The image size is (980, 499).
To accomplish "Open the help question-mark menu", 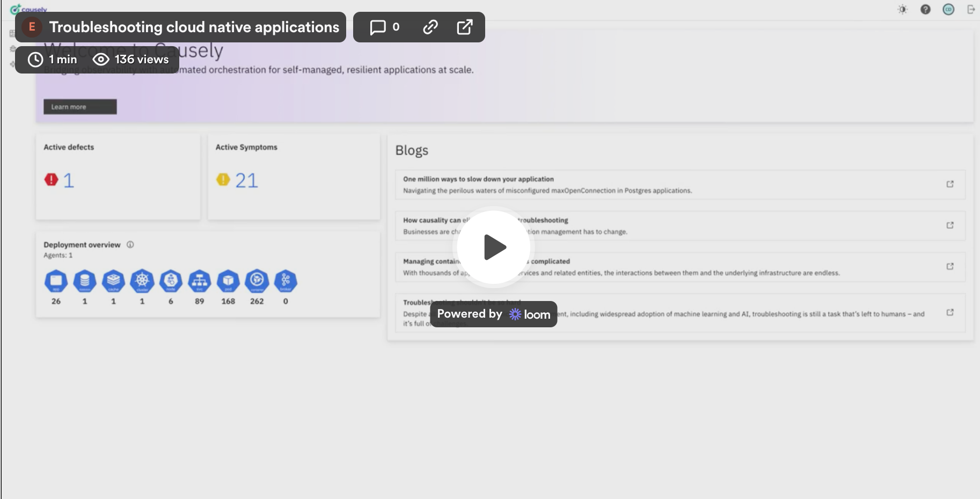I will coord(925,9).
